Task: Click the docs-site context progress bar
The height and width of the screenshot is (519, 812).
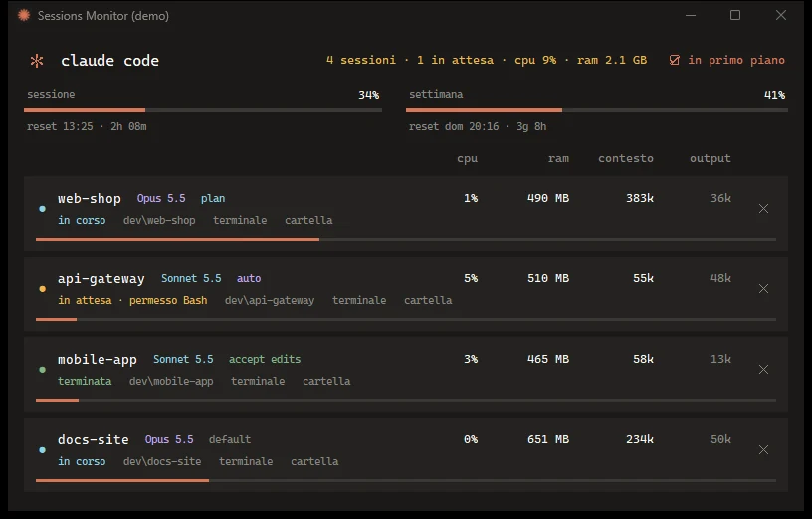Action: (x=406, y=480)
